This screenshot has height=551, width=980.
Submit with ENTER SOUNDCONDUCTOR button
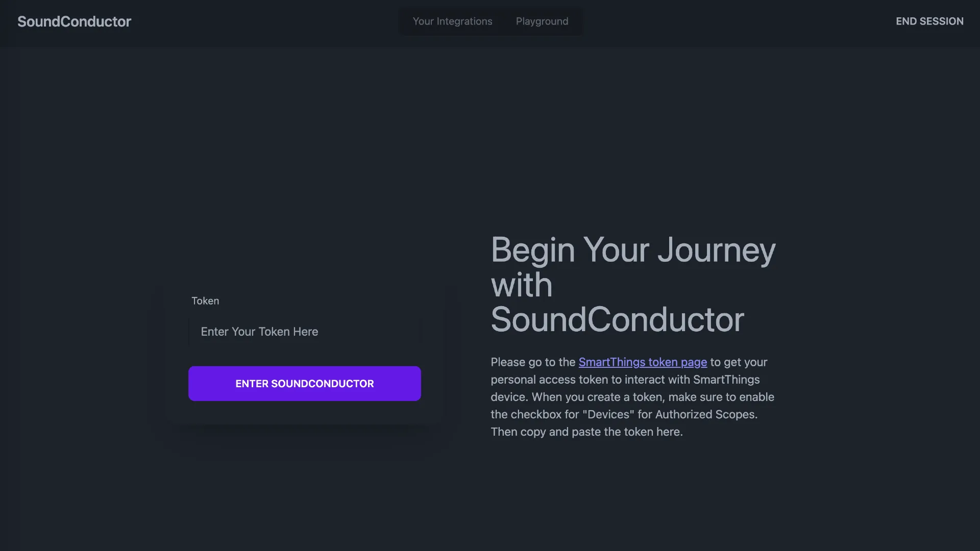click(305, 384)
